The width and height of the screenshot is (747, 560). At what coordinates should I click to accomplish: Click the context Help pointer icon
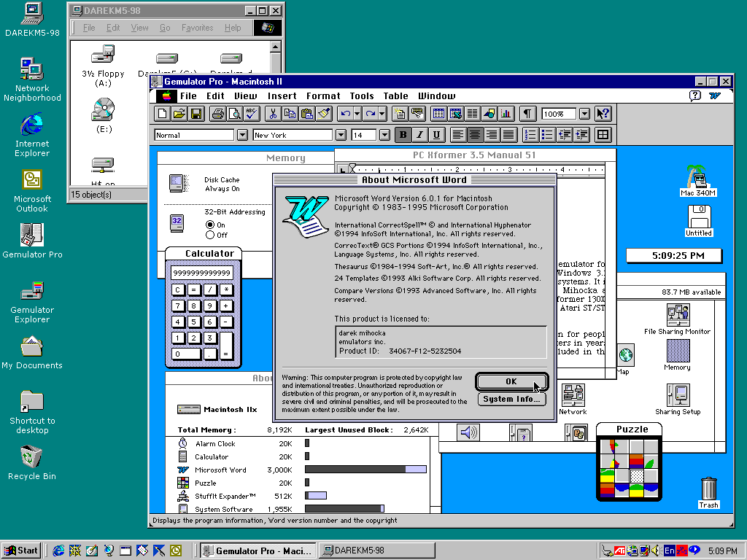pos(603,114)
